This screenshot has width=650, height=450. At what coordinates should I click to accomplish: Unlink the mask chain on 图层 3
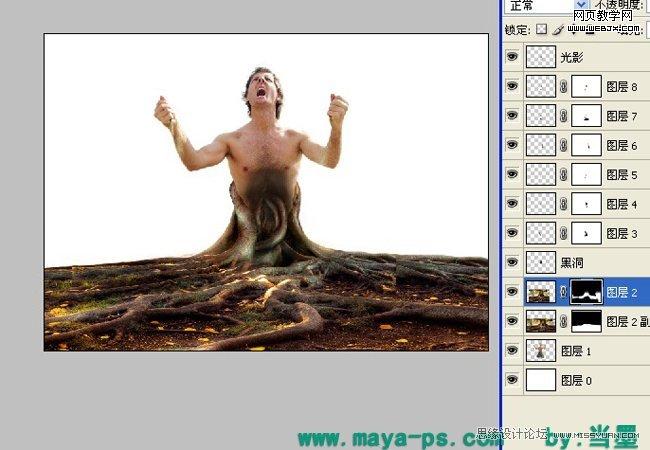point(563,233)
